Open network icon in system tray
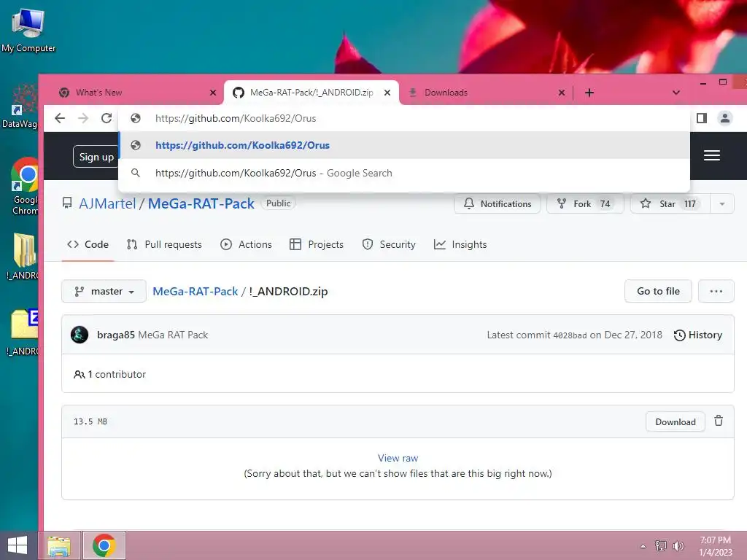 coord(660,545)
